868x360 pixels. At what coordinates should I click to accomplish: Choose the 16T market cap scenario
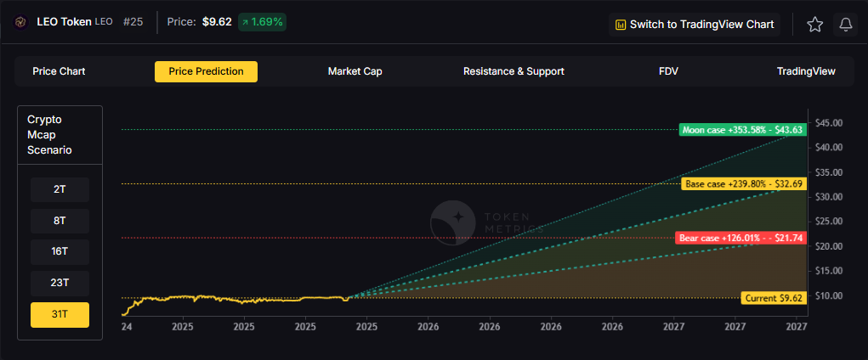click(60, 252)
